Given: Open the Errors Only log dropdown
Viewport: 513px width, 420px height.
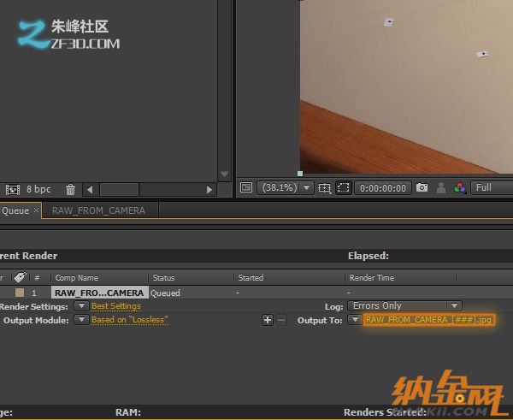Looking at the screenshot, I should click(404, 305).
